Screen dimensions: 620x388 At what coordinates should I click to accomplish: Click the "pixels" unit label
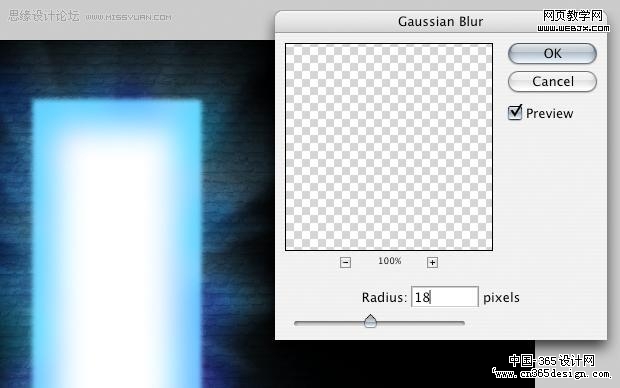501,297
